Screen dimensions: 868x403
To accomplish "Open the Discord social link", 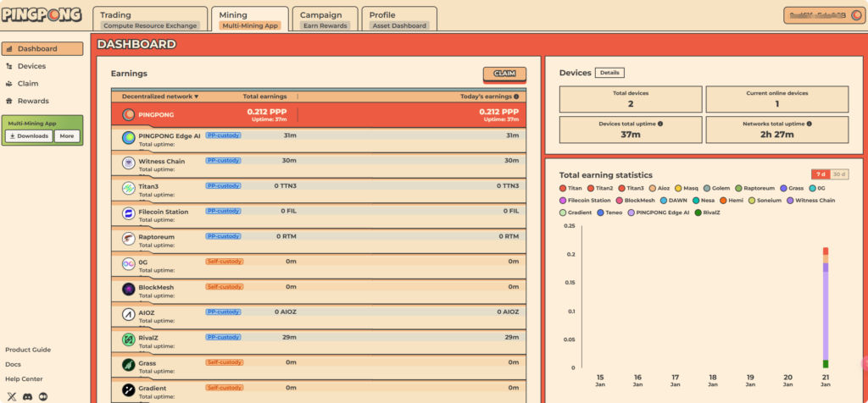I will 28,397.
